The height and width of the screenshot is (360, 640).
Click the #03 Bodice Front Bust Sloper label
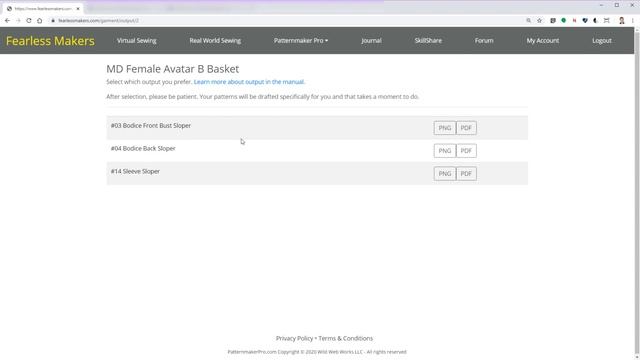pyautogui.click(x=151, y=125)
